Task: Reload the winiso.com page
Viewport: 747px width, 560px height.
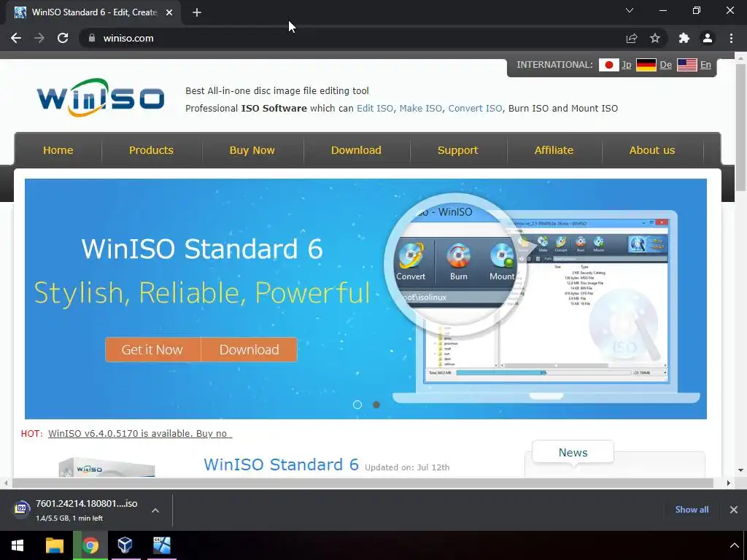Action: tap(63, 38)
